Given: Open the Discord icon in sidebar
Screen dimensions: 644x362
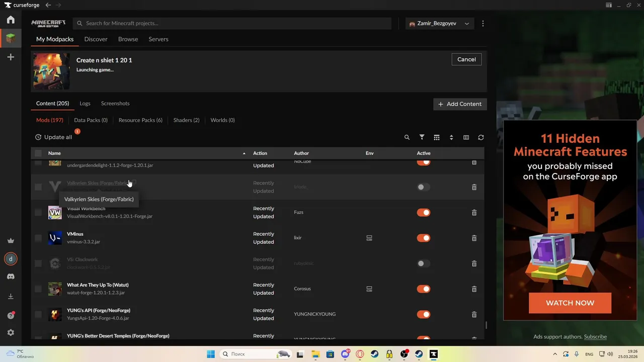Looking at the screenshot, I should click(11, 277).
